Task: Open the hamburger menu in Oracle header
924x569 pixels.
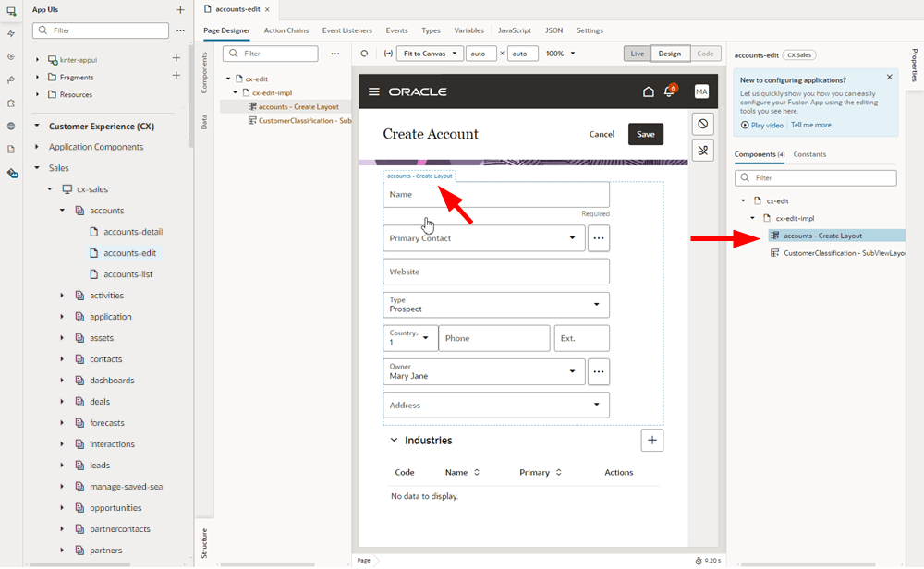Action: click(x=374, y=91)
